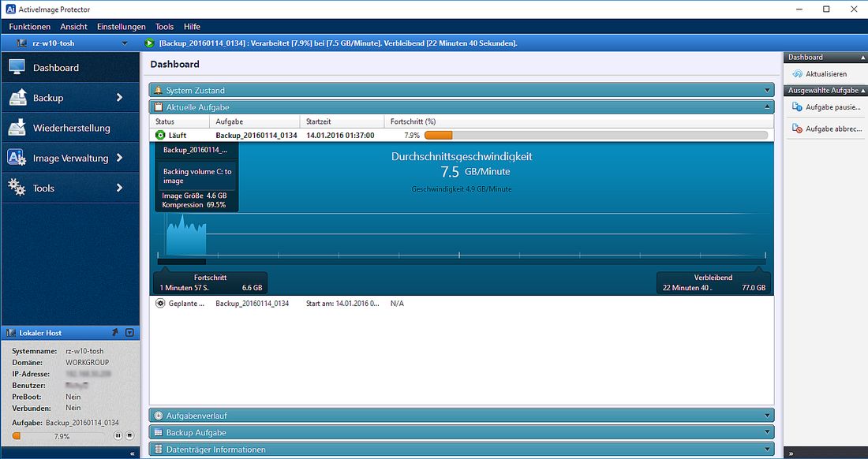Viewport: 868px width, 459px height.
Task: Click the Lokaler Host computer icon
Action: [x=11, y=332]
